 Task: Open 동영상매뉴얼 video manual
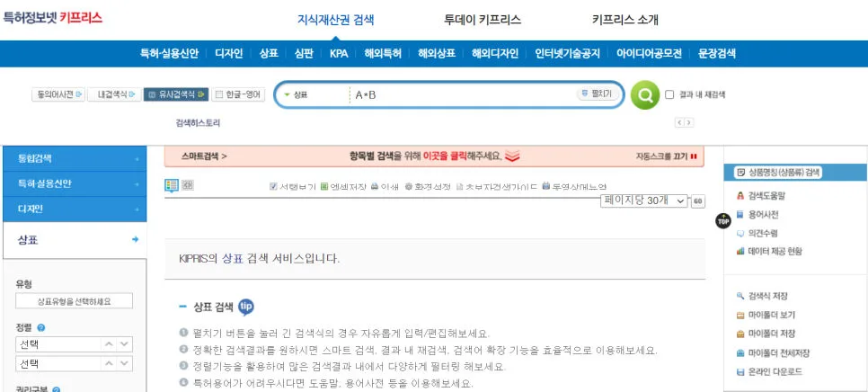pos(574,187)
